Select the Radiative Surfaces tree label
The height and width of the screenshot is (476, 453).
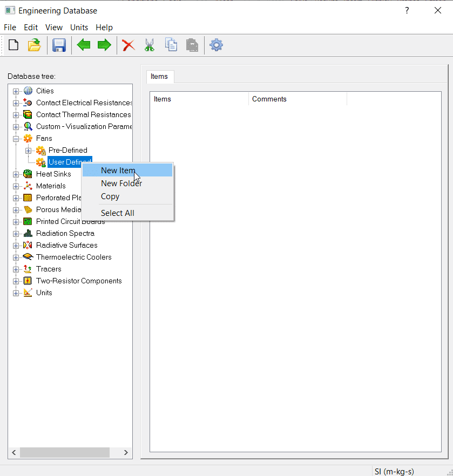[67, 245]
